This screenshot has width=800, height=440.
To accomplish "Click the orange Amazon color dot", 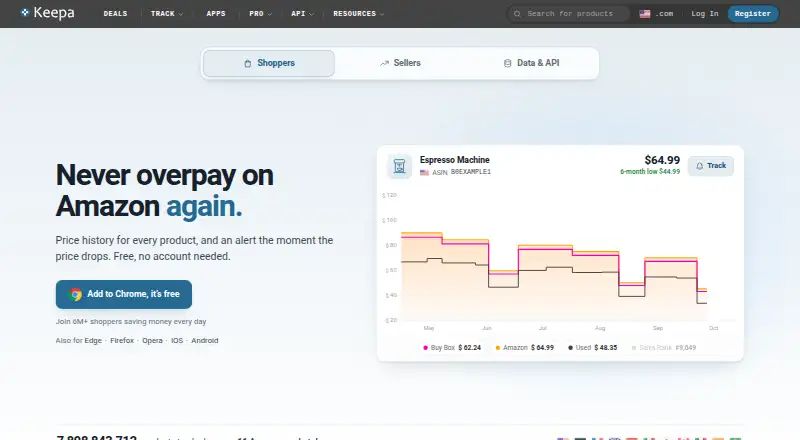I will 498,348.
